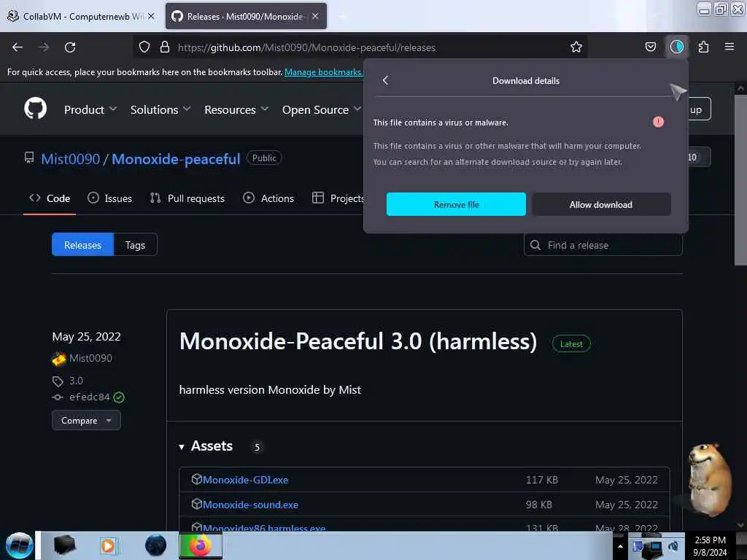Show site info via the padlock icon

tap(165, 47)
